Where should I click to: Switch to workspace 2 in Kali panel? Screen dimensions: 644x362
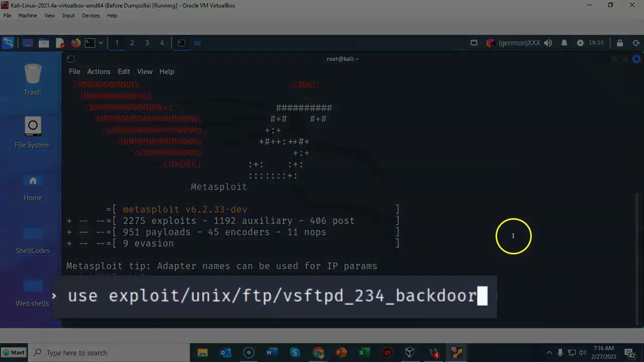click(x=132, y=43)
